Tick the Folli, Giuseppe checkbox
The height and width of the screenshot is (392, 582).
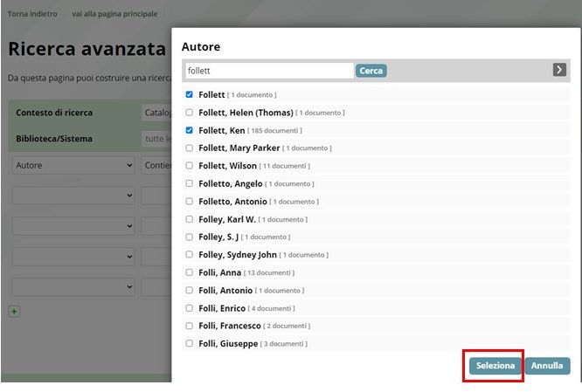click(190, 343)
